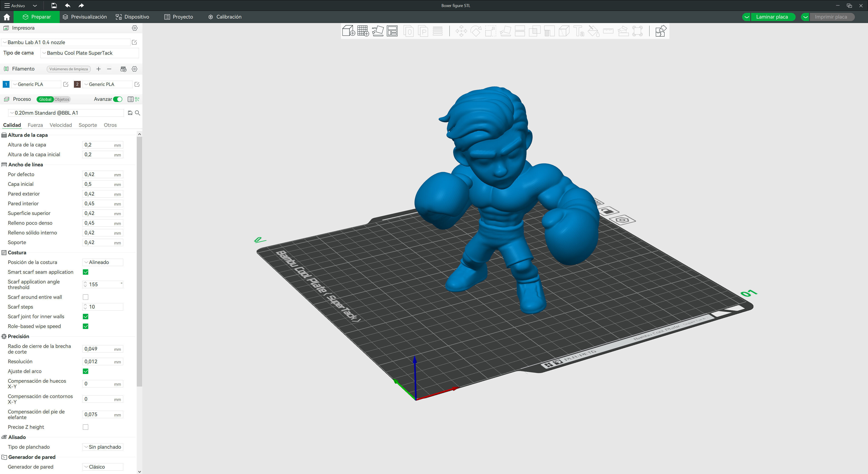Open the Soporte settings tab
The height and width of the screenshot is (474, 868).
coord(88,125)
